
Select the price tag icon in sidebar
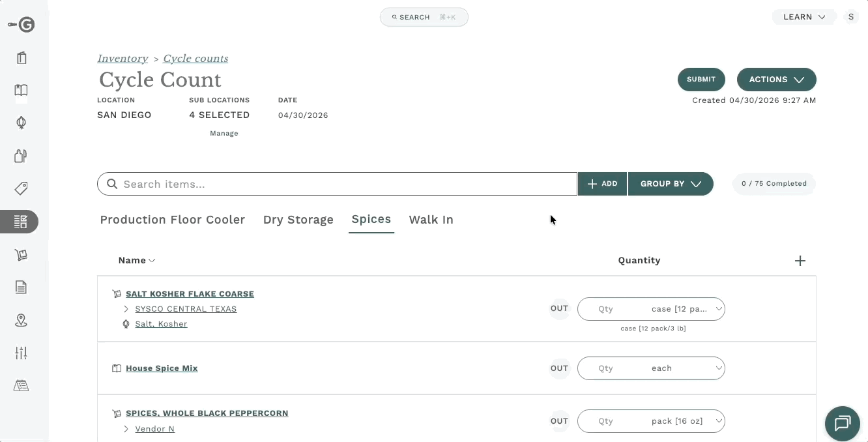point(22,189)
